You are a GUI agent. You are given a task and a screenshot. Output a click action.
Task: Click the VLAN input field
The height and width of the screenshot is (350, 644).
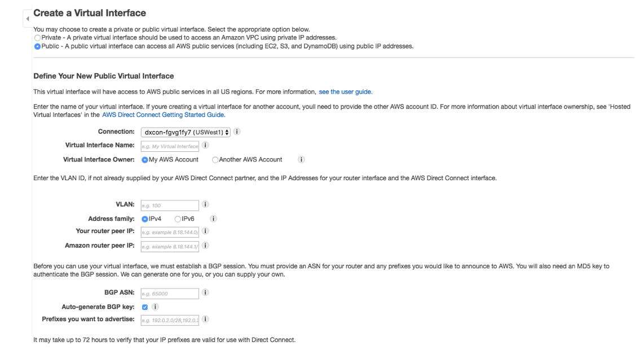169,205
